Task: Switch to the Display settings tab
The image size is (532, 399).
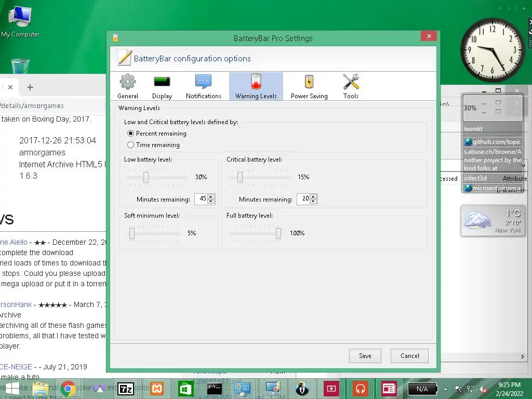Action: 162,87
